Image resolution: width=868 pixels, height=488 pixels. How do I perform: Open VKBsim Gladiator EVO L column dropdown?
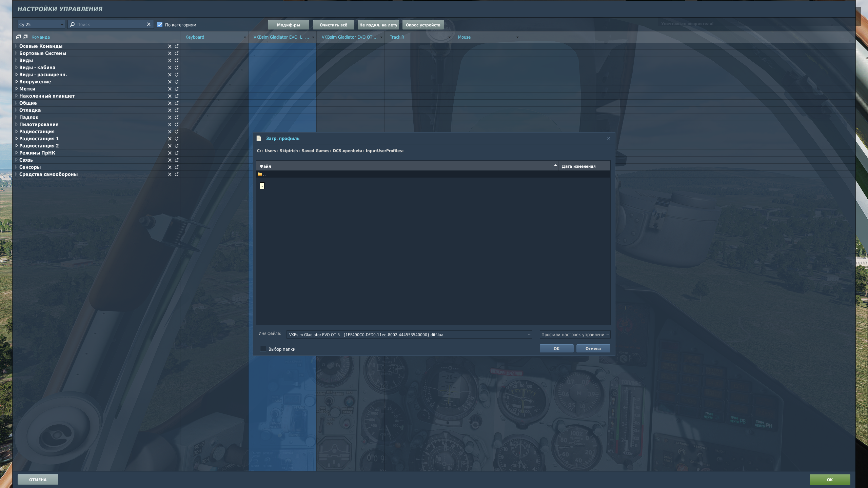(313, 37)
